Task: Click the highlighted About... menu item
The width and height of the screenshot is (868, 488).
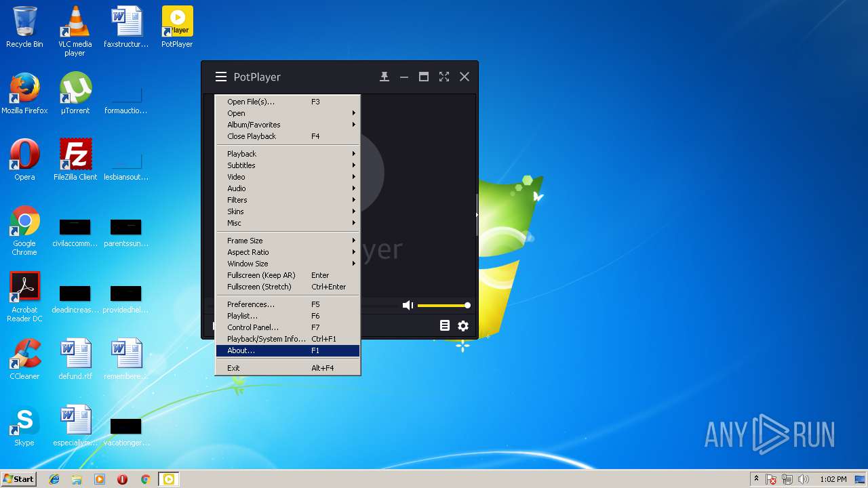Action: point(288,350)
